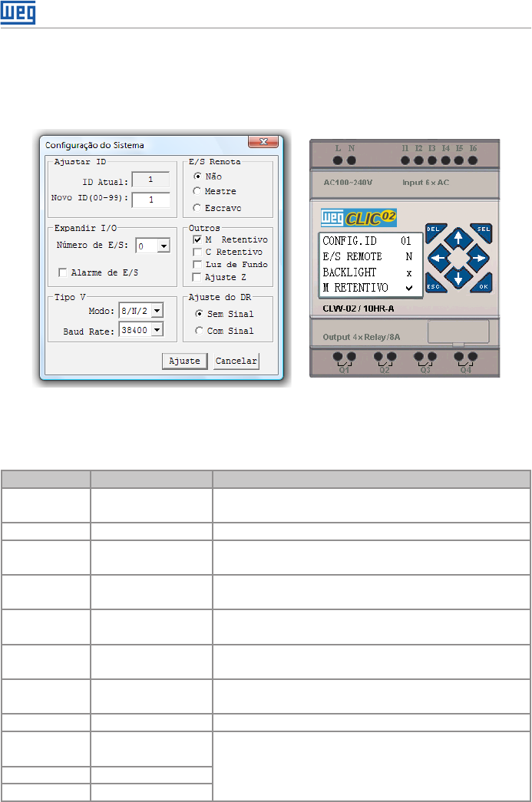Click the left arrow key on device
The height and width of the screenshot is (802, 532).
[438, 258]
